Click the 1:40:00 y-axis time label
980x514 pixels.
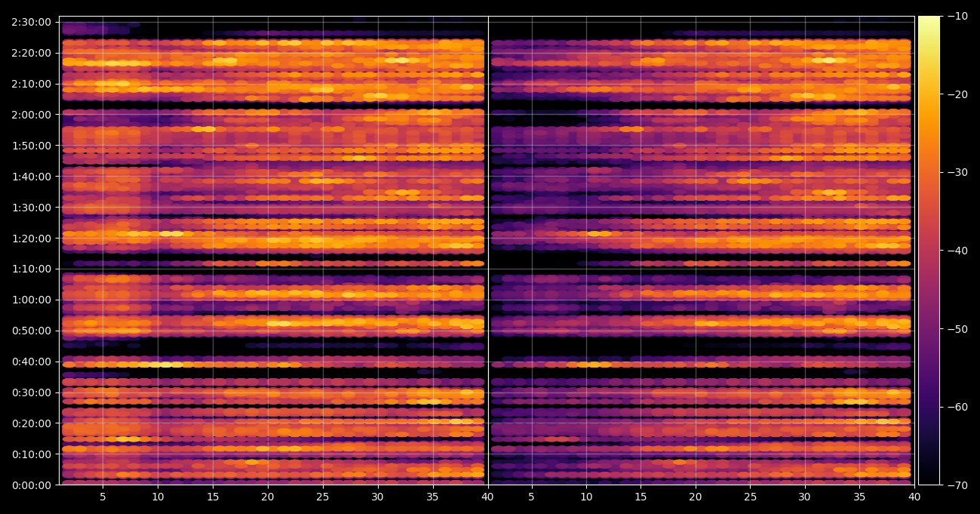(32, 177)
